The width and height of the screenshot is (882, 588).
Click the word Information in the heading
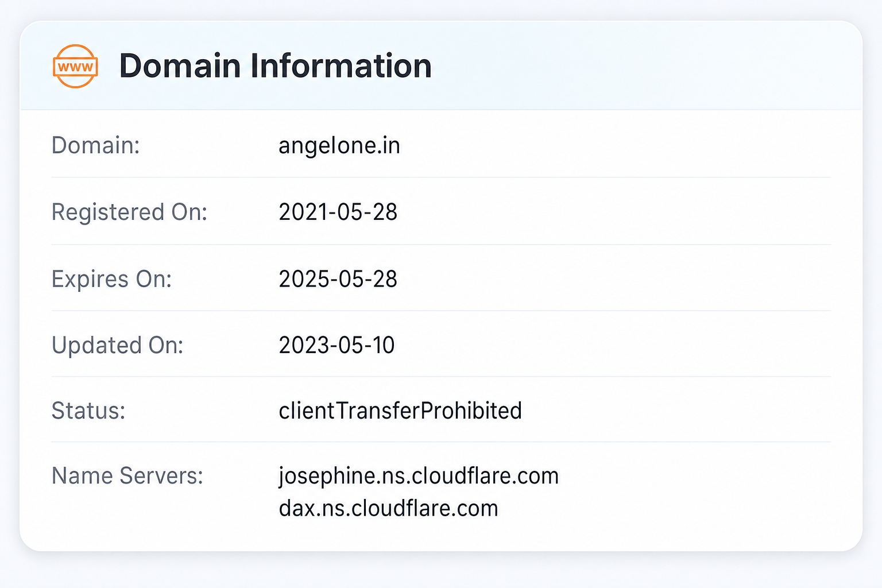tap(341, 65)
